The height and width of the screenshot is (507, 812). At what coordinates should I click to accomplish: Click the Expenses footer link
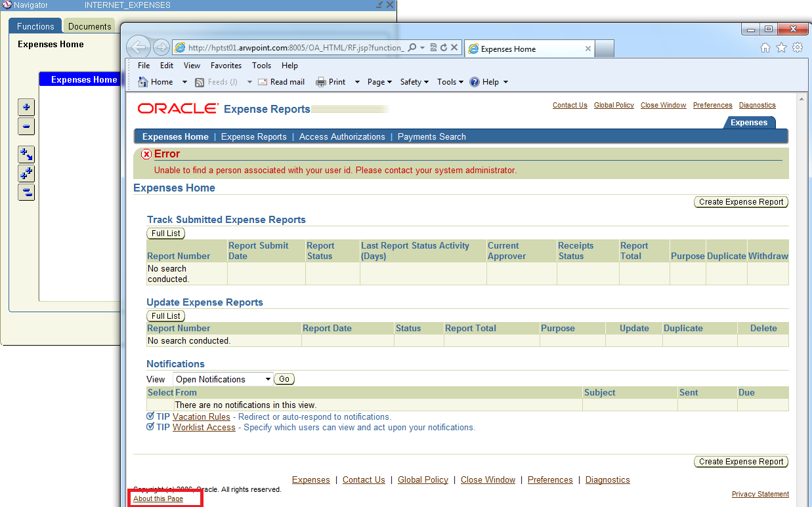(311, 480)
